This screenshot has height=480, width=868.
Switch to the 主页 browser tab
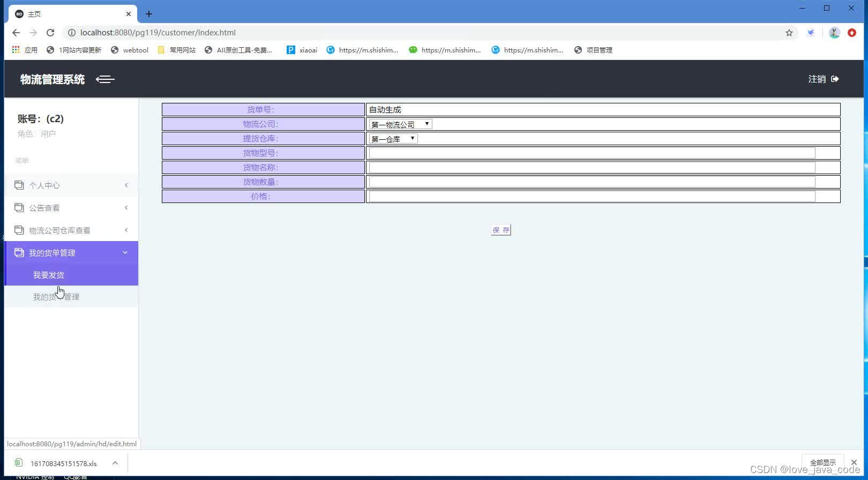73,14
